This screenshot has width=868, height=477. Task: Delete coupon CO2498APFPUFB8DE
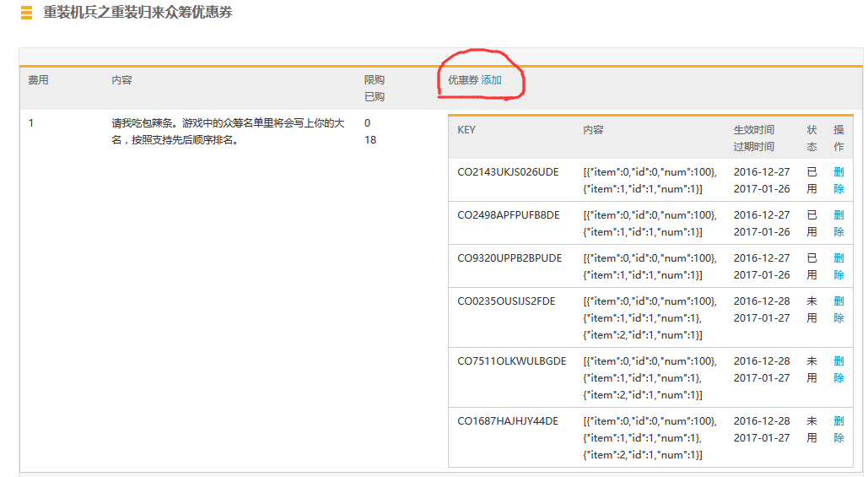click(838, 223)
